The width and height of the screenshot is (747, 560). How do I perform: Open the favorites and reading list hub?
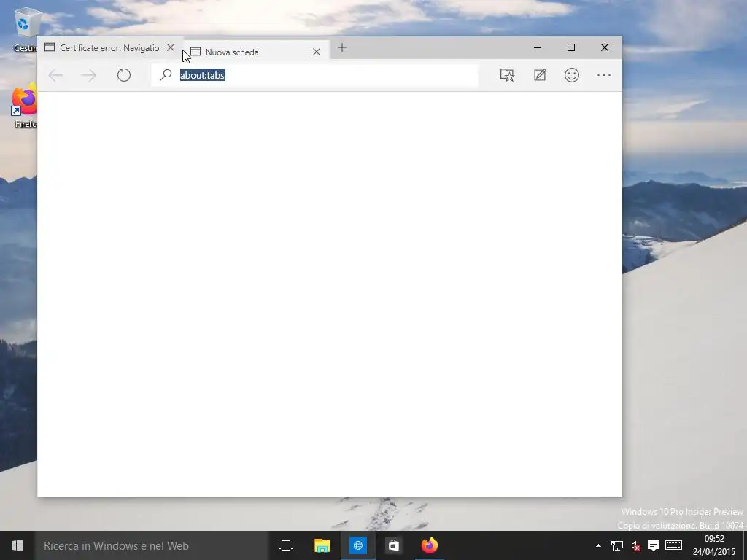point(508,75)
